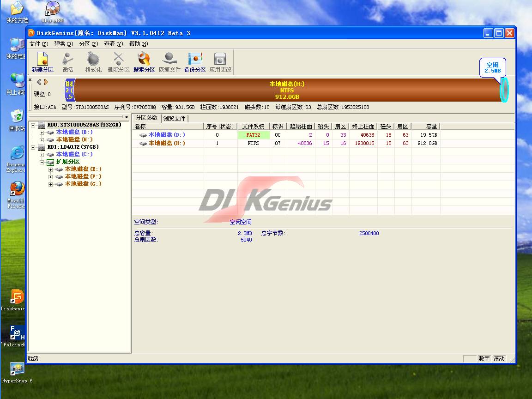Expand 本地磁盘(D:) in the disk tree
This screenshot has height=399, width=532.
[x=42, y=133]
